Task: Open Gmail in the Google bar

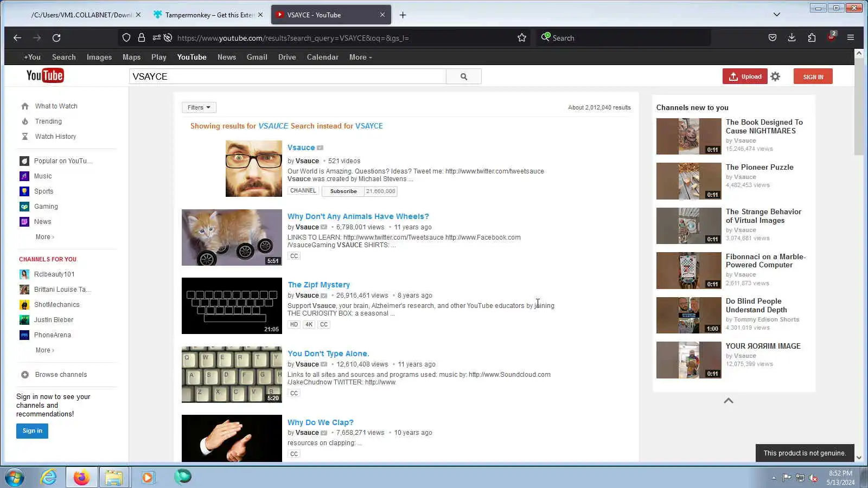Action: coord(257,57)
